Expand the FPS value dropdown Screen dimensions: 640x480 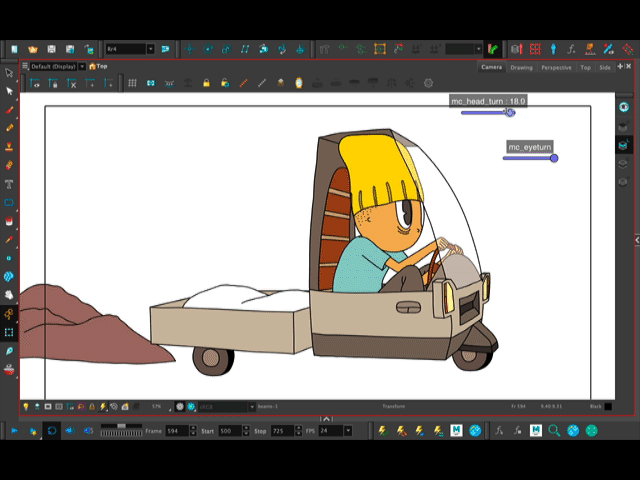point(347,430)
